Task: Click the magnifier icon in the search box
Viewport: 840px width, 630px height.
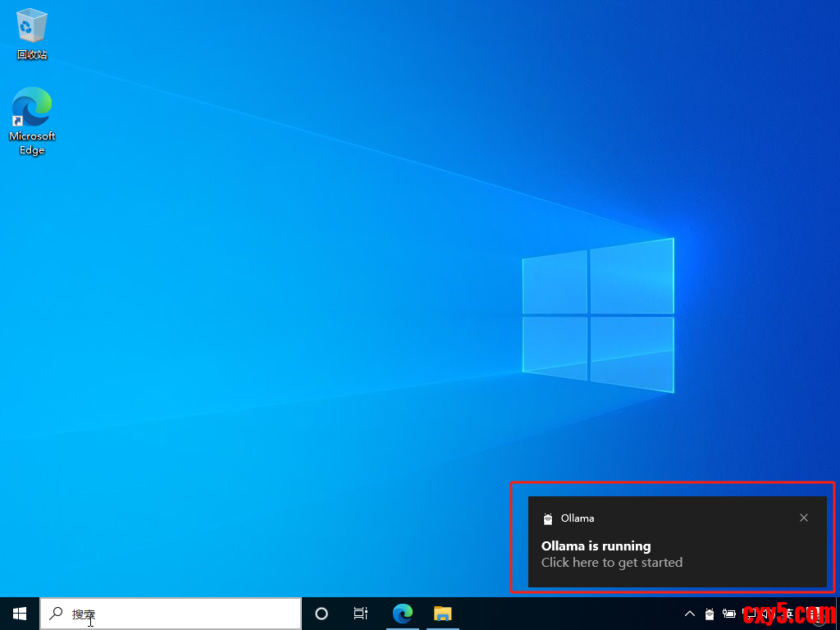Action: pos(56,614)
